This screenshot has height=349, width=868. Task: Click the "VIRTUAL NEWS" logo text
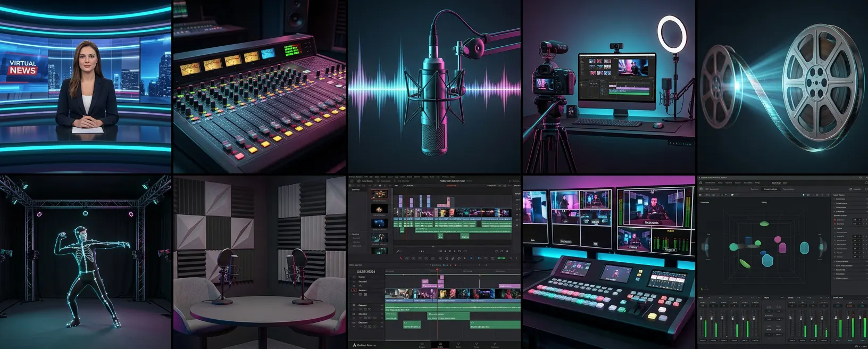click(x=23, y=67)
